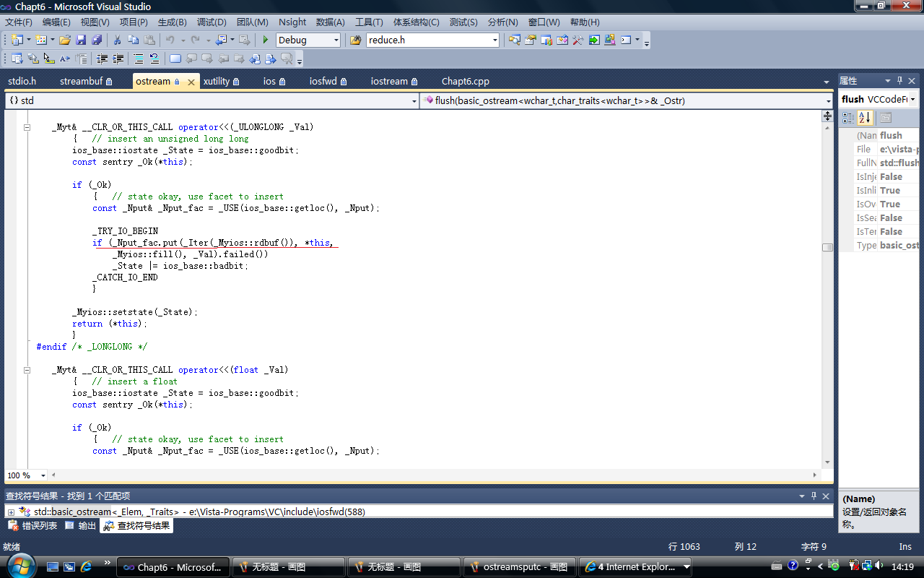924x578 pixels.
Task: Click the Paste clipboard icon
Action: pyautogui.click(x=149, y=40)
